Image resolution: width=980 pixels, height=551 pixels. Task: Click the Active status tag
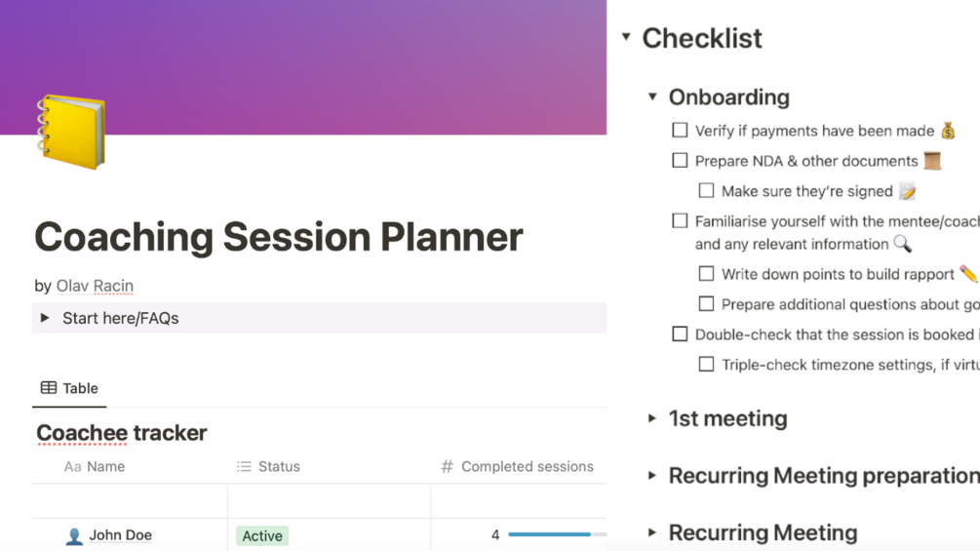(261, 535)
